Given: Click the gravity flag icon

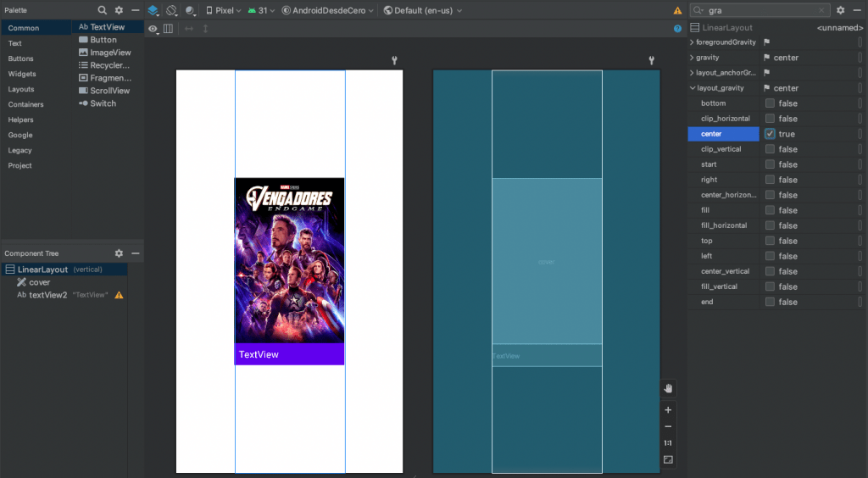Looking at the screenshot, I should point(766,58).
